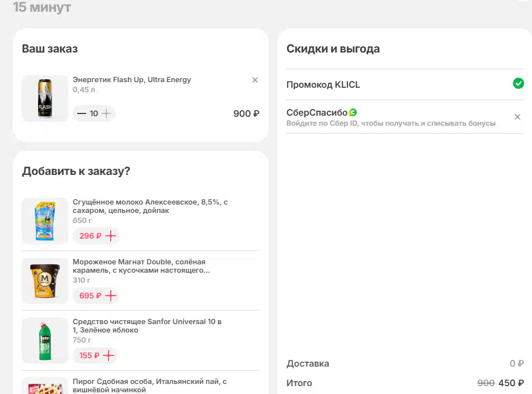The image size is (532, 394).
Task: Click the Энергетик Flash Up, Ultra Energy title
Action: (131, 80)
